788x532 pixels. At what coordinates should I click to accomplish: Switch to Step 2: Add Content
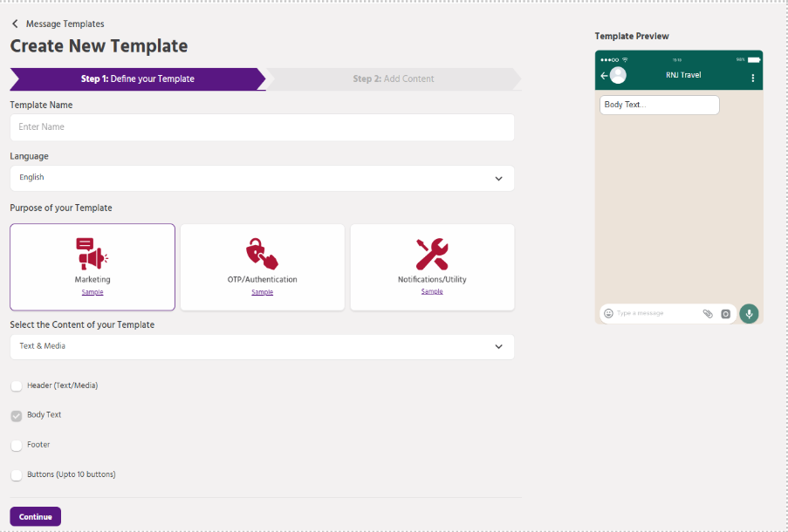[393, 79]
